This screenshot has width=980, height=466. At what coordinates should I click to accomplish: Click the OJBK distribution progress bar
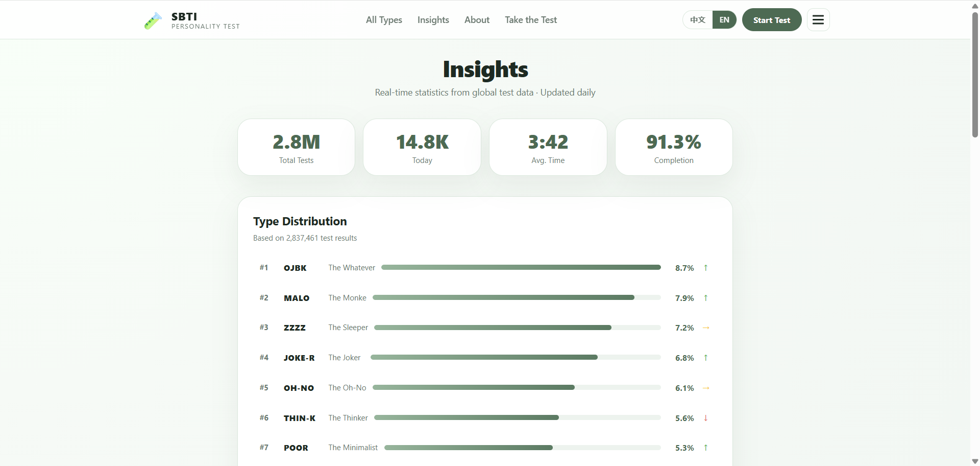point(521,267)
